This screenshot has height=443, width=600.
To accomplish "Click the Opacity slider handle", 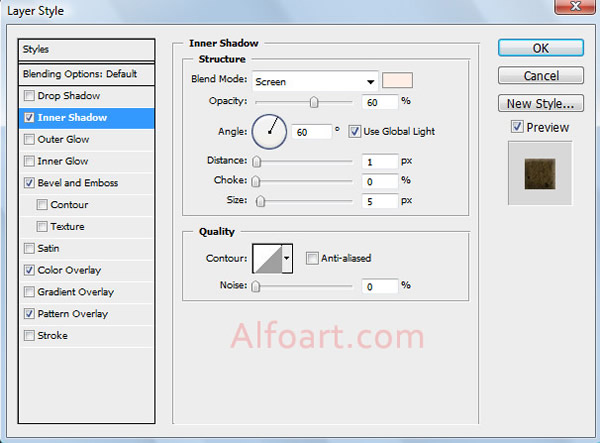I will (314, 101).
